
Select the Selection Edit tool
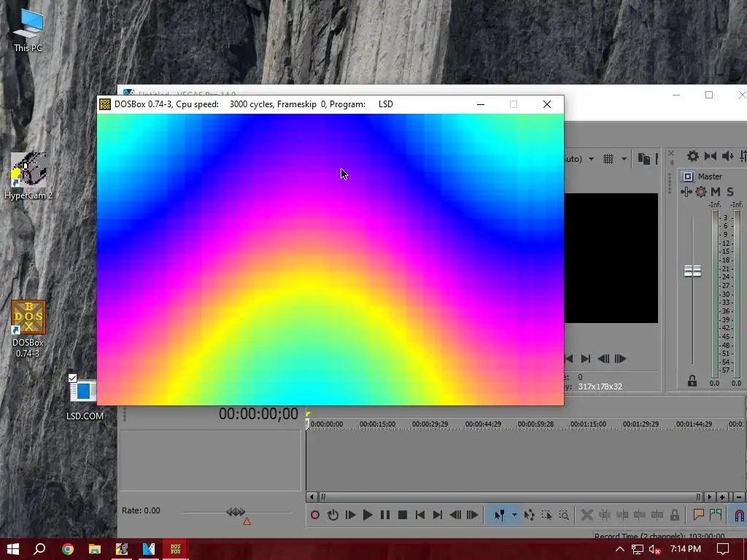[x=546, y=515]
